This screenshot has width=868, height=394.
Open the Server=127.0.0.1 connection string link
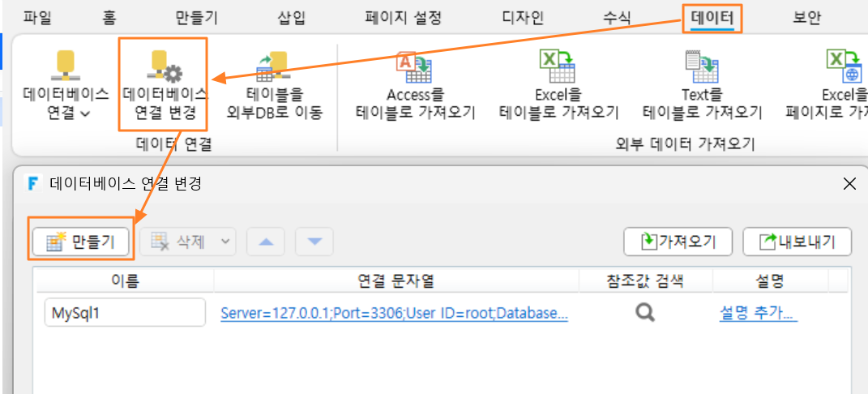(x=394, y=314)
